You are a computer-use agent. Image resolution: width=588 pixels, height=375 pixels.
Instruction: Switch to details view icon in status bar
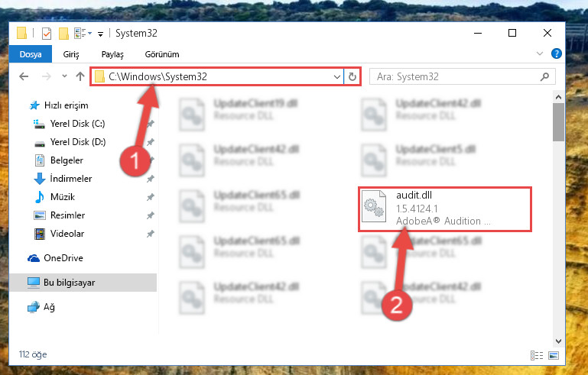[x=537, y=355]
